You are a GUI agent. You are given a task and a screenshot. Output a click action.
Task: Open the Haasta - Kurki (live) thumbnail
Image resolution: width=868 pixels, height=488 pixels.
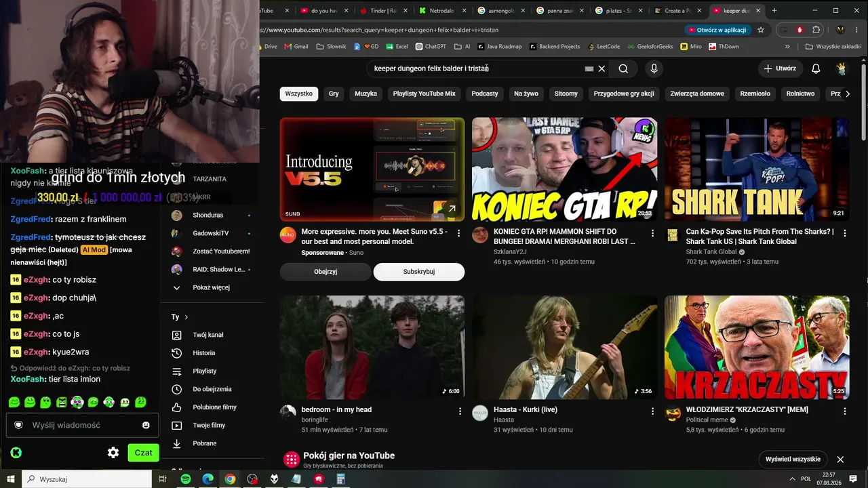click(565, 347)
